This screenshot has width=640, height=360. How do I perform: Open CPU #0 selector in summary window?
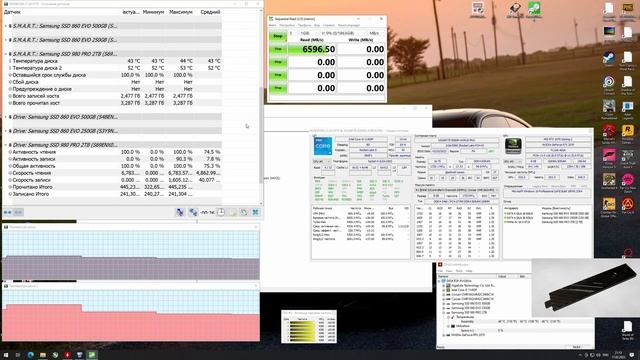(x=322, y=161)
